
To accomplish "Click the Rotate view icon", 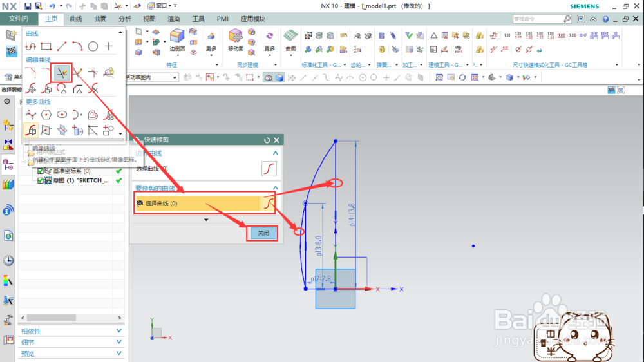I will [462, 77].
